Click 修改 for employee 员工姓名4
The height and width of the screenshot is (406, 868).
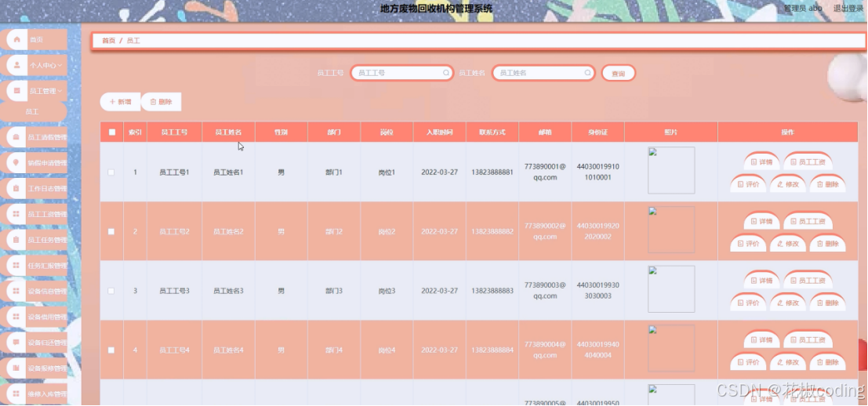click(788, 362)
